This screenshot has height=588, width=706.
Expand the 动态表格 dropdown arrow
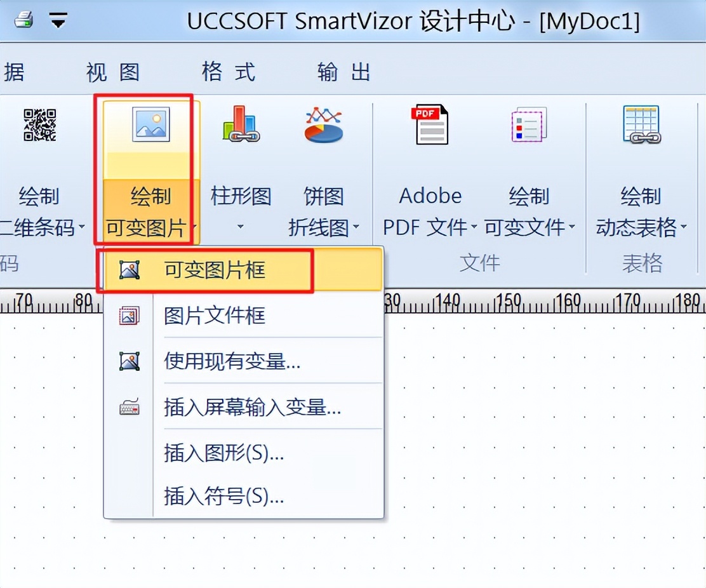click(684, 226)
